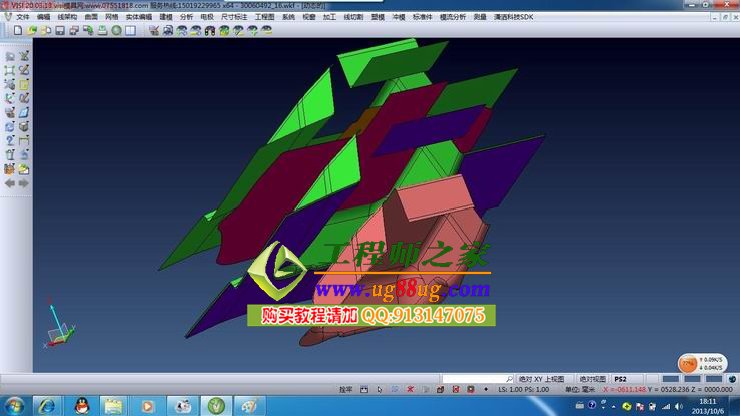The height and width of the screenshot is (416, 740).
Task: Click the 绝对视图 status button
Action: 592,379
